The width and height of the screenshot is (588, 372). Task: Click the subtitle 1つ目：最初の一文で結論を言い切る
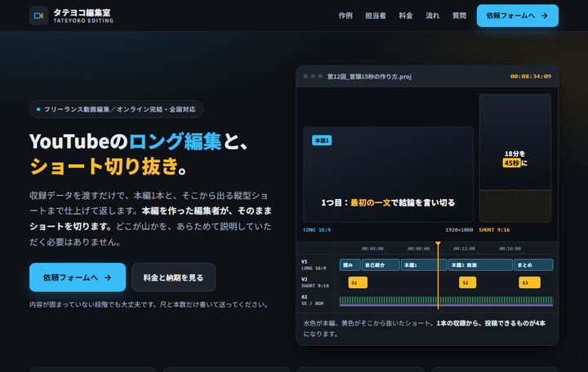pos(388,202)
